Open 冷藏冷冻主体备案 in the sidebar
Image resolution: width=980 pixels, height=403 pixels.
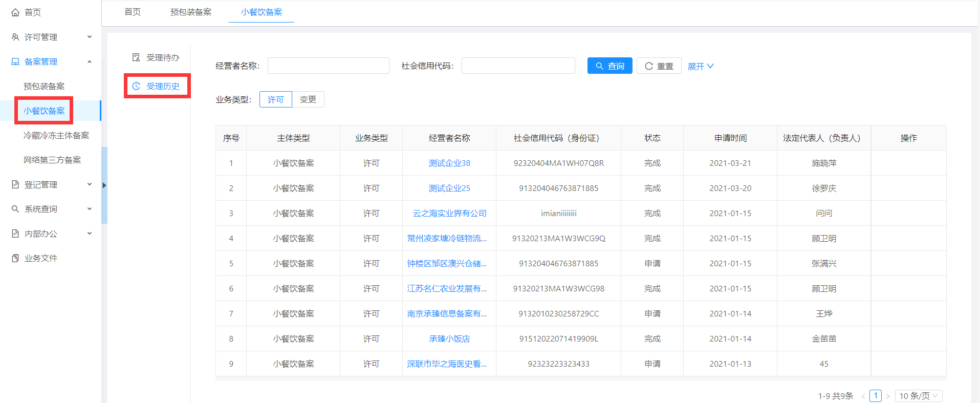(56, 135)
